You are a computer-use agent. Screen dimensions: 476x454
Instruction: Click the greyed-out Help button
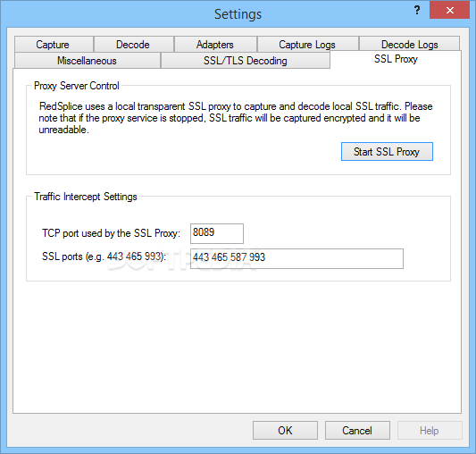tap(430, 430)
